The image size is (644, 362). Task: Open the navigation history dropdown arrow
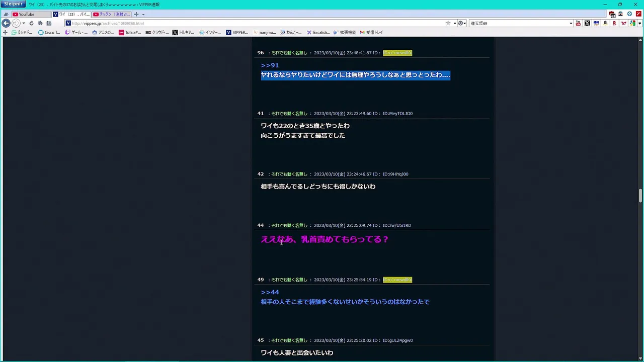23,23
